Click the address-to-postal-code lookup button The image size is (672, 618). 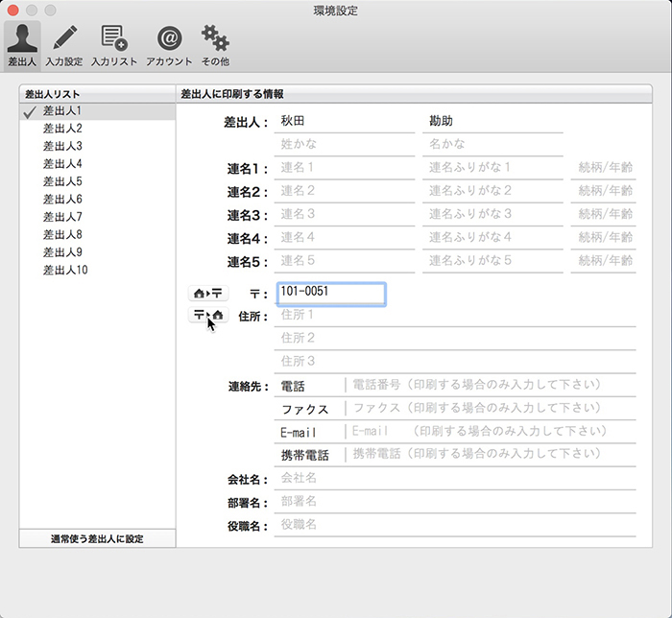(208, 294)
